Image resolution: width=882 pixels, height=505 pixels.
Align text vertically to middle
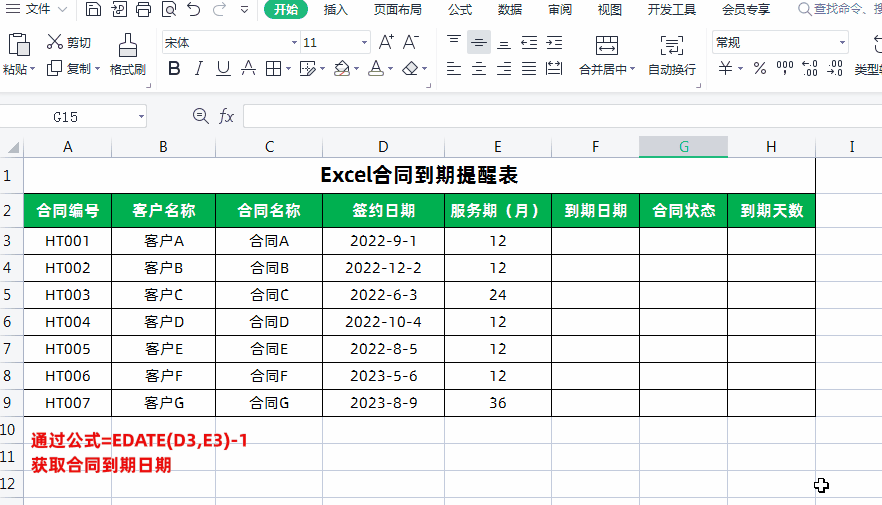[479, 42]
